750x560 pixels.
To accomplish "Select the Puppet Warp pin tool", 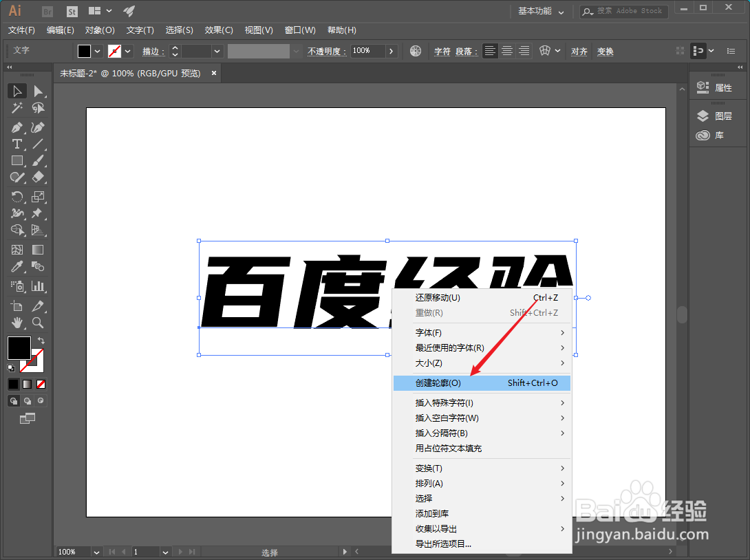I will (38, 213).
